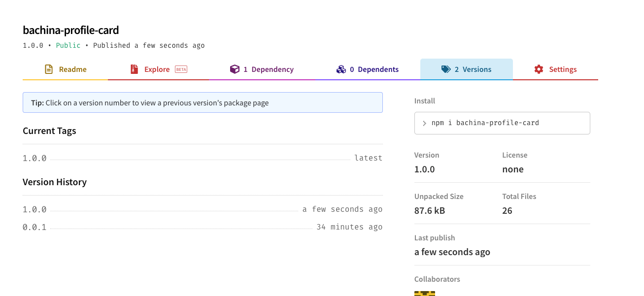Open version 0.0.1 package page
The height and width of the screenshot is (296, 644).
pos(34,227)
